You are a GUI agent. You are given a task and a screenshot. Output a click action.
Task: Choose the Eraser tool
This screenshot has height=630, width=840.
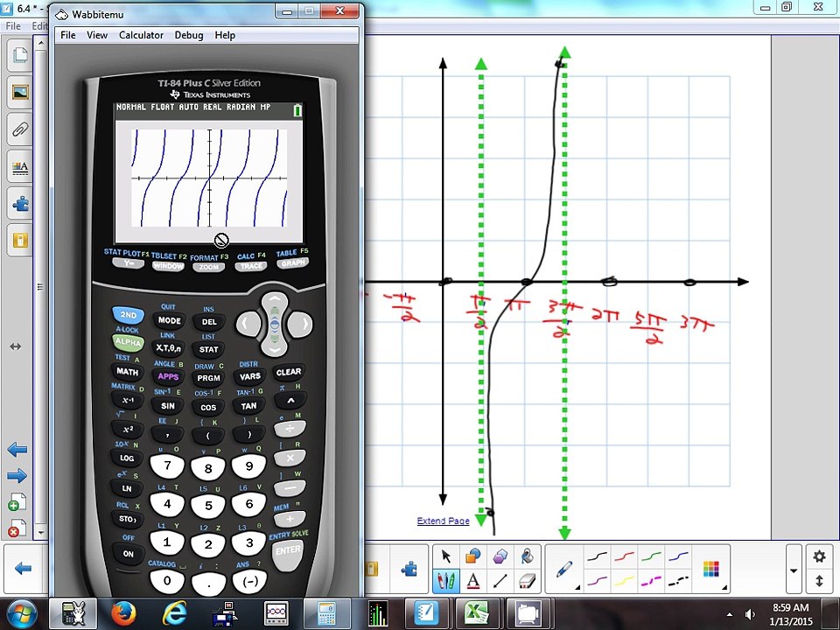point(527,581)
